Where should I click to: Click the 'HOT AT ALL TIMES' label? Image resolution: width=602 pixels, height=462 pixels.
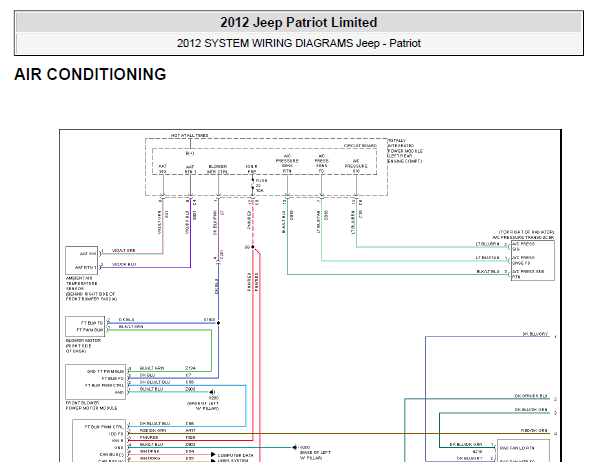(x=189, y=136)
